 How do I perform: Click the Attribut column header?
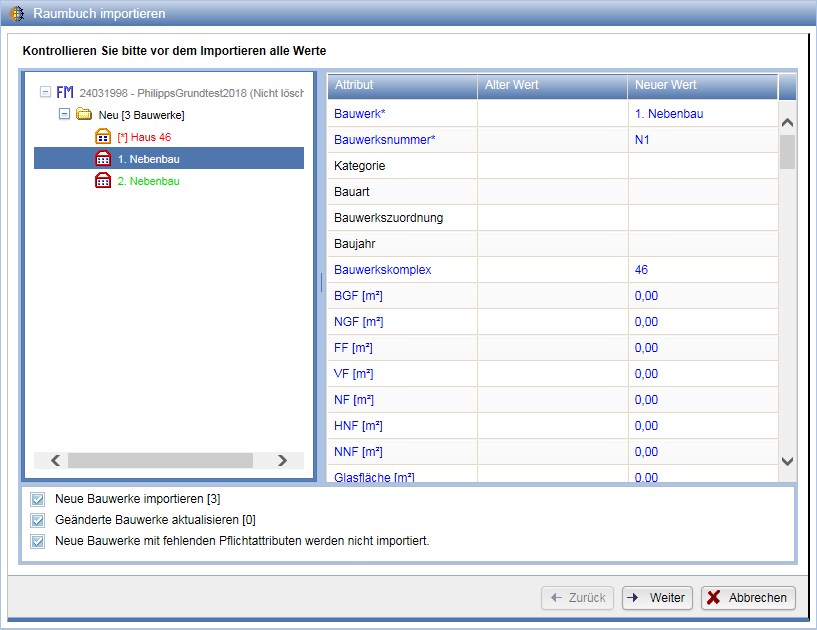[401, 85]
